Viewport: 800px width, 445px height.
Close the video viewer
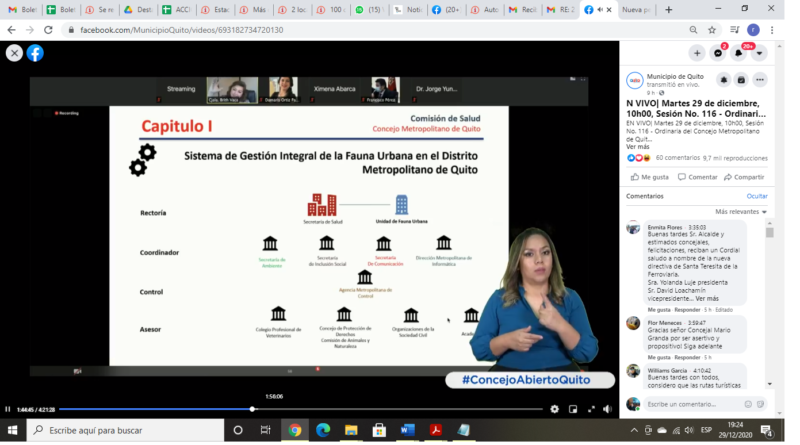click(x=14, y=53)
